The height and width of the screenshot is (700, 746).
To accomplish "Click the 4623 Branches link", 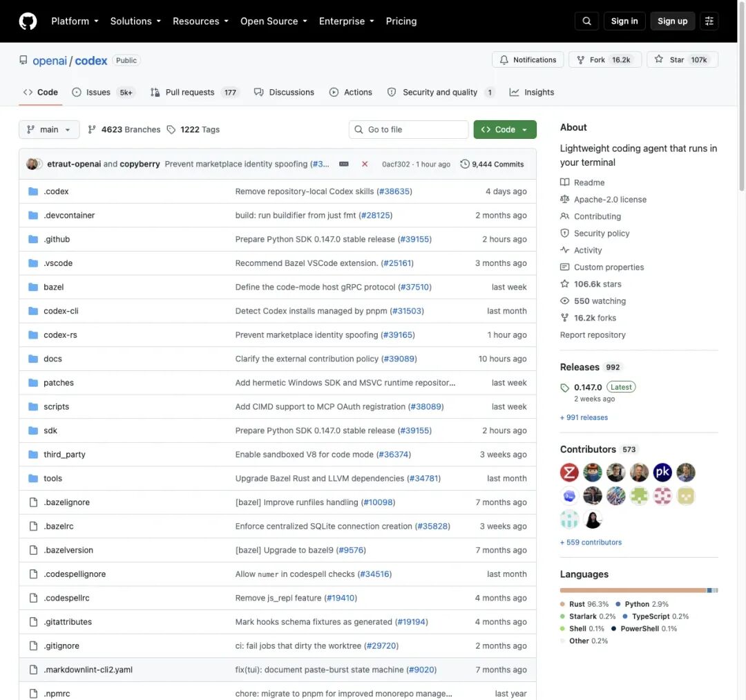I will point(124,129).
